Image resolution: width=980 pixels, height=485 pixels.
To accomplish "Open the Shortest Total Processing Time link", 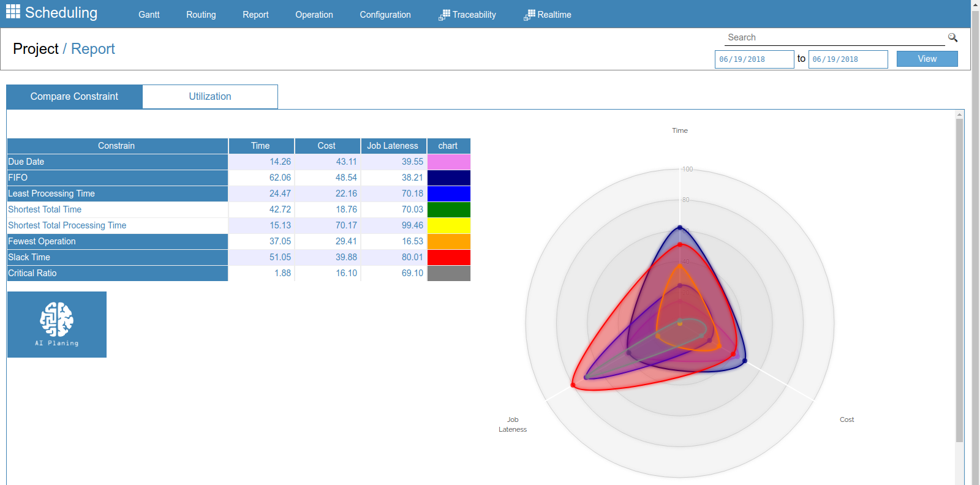I will [67, 225].
